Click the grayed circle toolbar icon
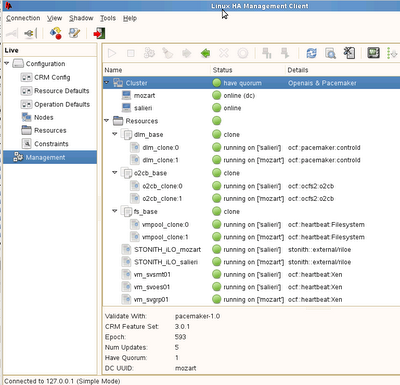This screenshot has width=400, height=385. pos(243,53)
